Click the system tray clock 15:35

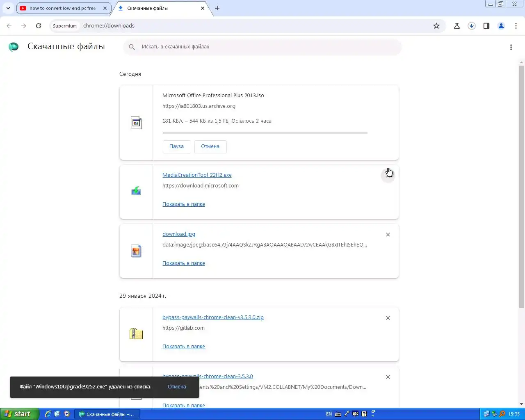coord(514,414)
